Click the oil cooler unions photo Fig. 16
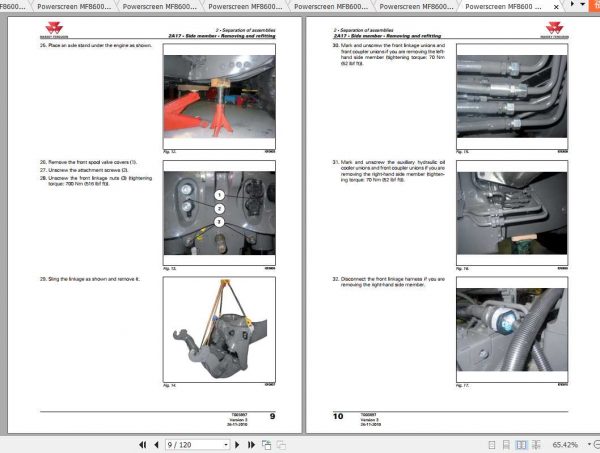This screenshot has height=453, width=600. [512, 213]
